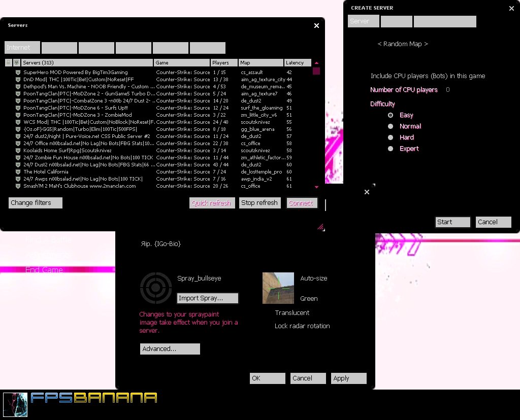Click the scroll-down arrow on the server list scrollbar
This screenshot has width=520, height=420.
(316, 186)
